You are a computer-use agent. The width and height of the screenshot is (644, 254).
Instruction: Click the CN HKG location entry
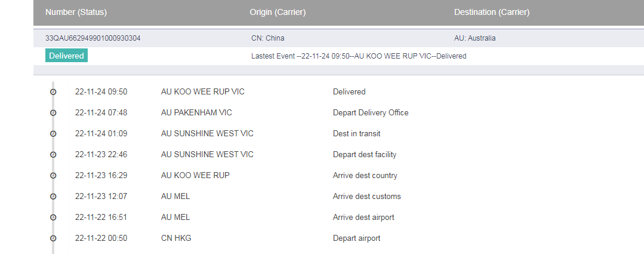point(176,238)
